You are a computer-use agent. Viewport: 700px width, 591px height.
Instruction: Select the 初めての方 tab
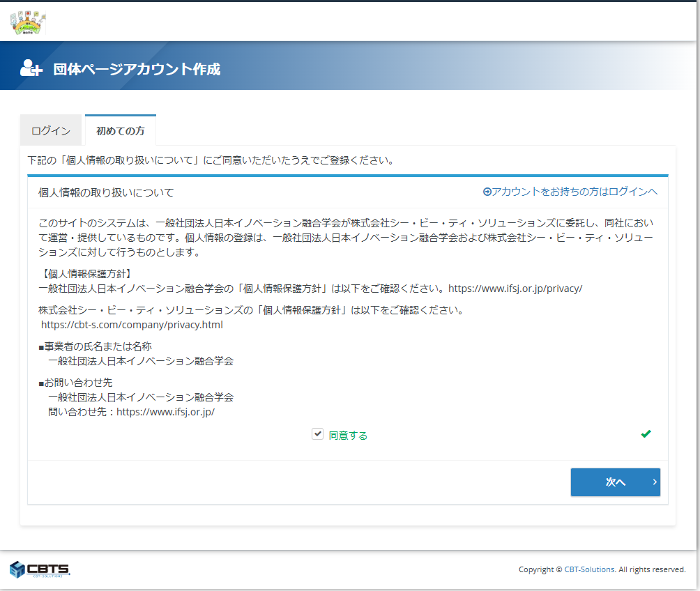[121, 131]
